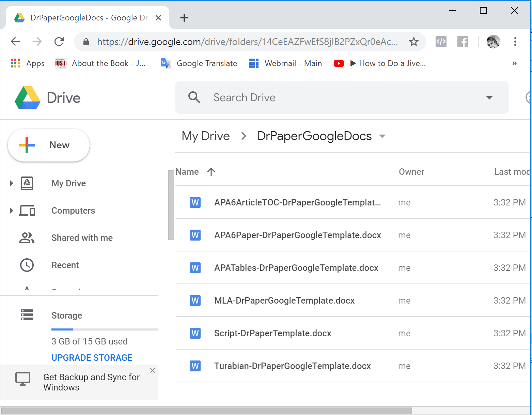532x415 pixels.
Task: Reload the page with the refresh icon
Action: [x=59, y=42]
